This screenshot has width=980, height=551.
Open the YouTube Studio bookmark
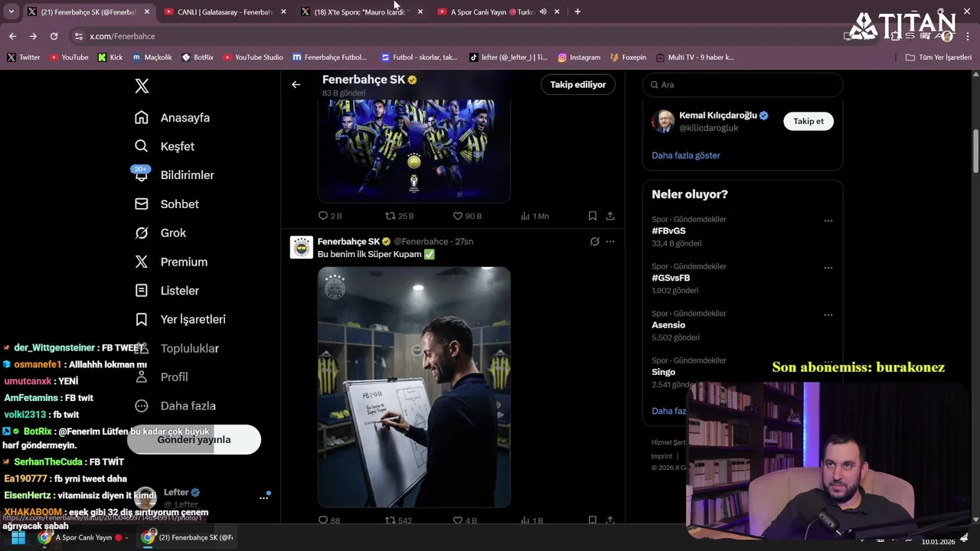point(253,57)
